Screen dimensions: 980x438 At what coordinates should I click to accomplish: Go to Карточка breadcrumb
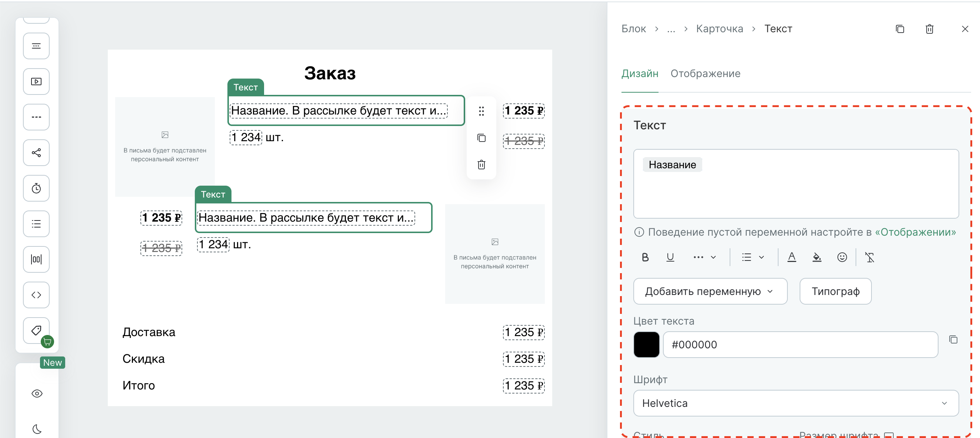(719, 29)
